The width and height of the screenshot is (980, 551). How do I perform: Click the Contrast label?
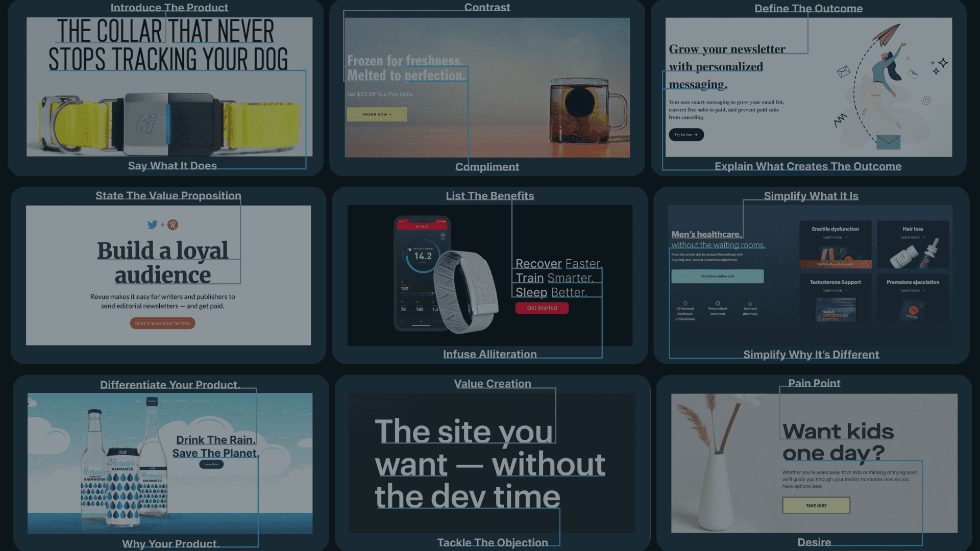tap(487, 7)
